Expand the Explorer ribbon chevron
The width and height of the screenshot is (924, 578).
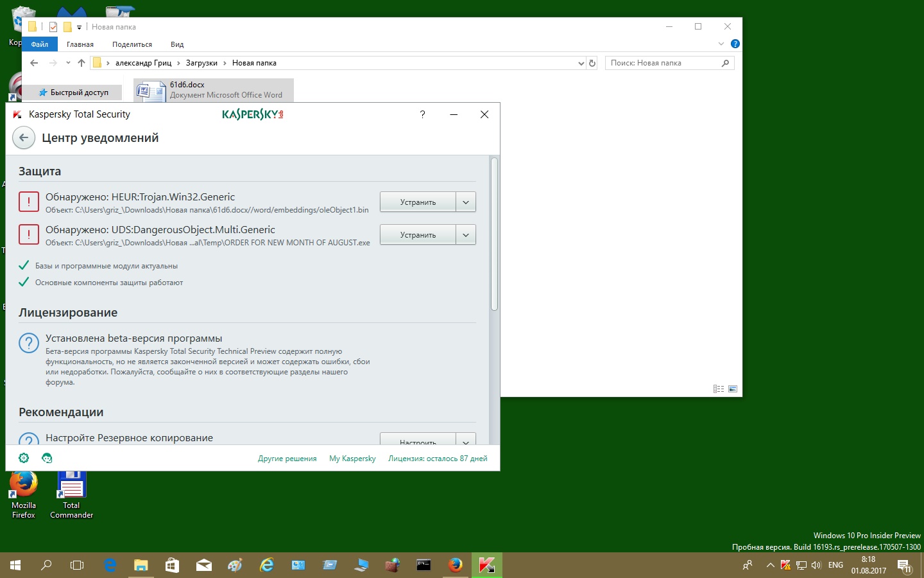(x=721, y=44)
